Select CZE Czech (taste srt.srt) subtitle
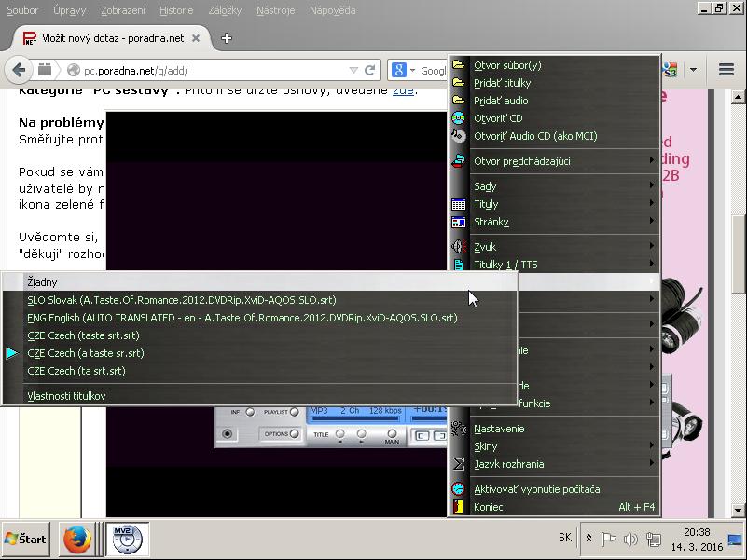 click(x=83, y=335)
